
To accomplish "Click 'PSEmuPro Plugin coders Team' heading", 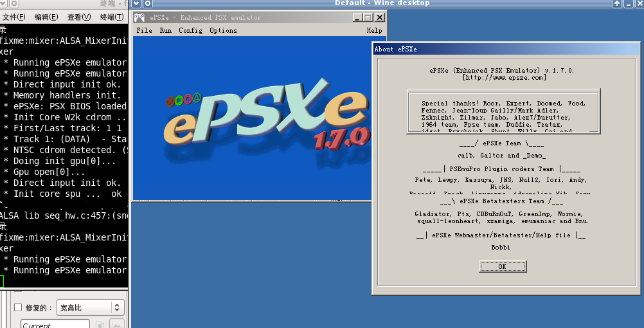I will point(501,169).
